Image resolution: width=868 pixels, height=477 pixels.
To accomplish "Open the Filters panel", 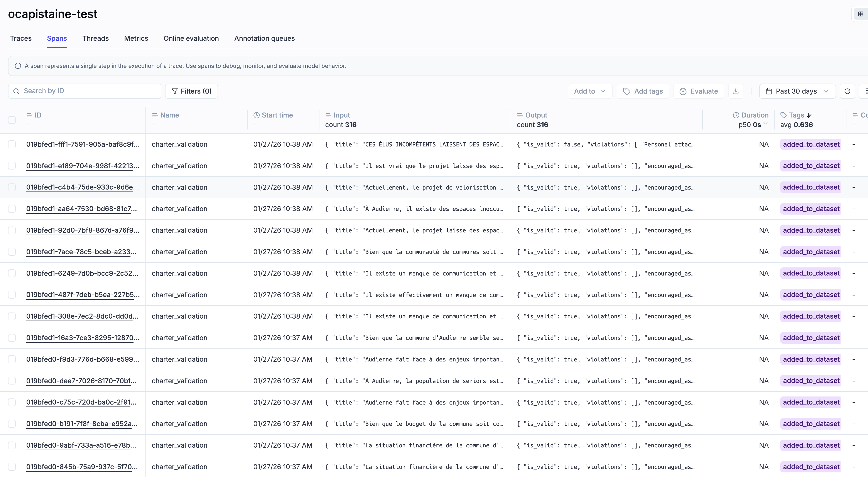I will pos(191,91).
